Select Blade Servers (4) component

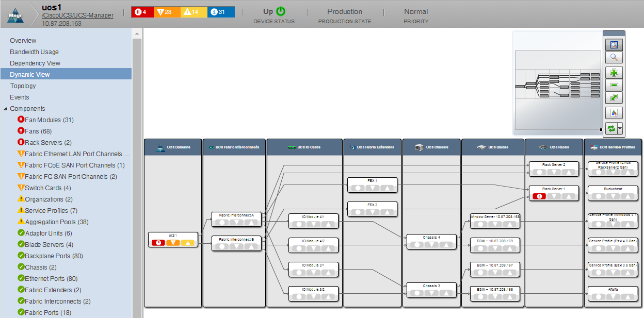coord(49,245)
